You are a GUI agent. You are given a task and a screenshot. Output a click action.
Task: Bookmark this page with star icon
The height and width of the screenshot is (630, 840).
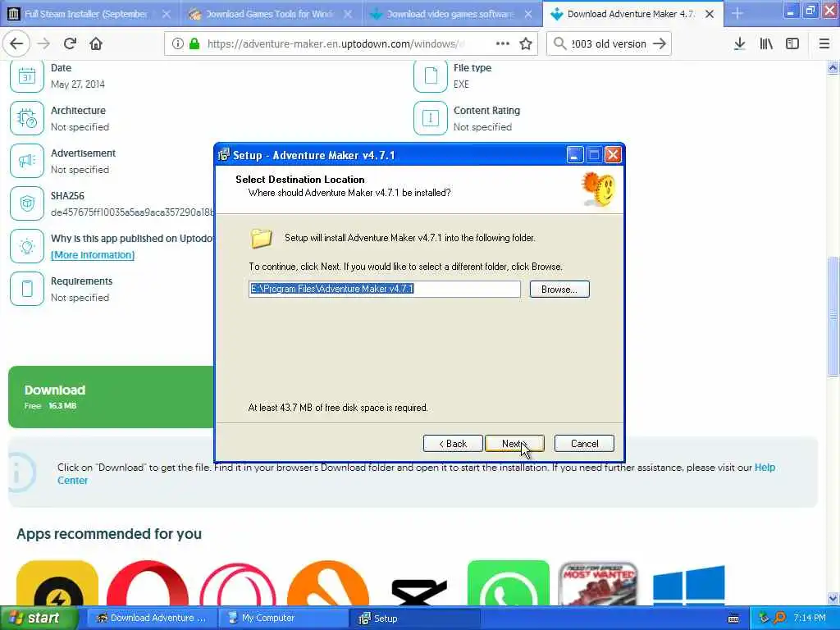526,43
